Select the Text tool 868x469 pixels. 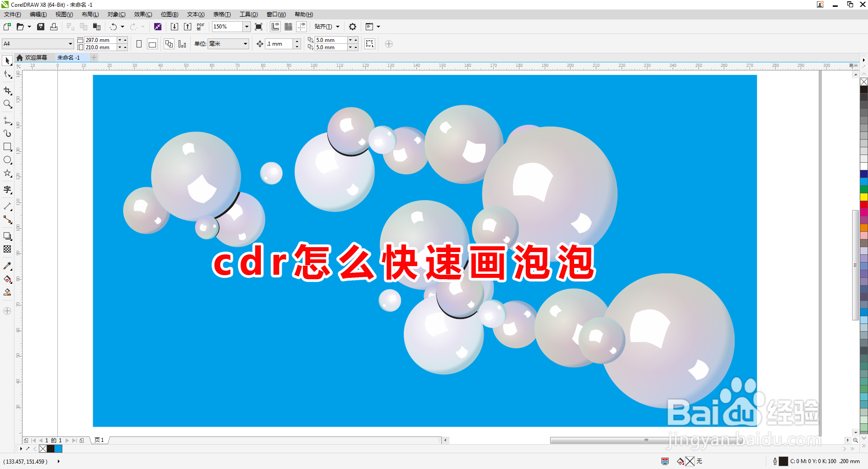(x=7, y=189)
